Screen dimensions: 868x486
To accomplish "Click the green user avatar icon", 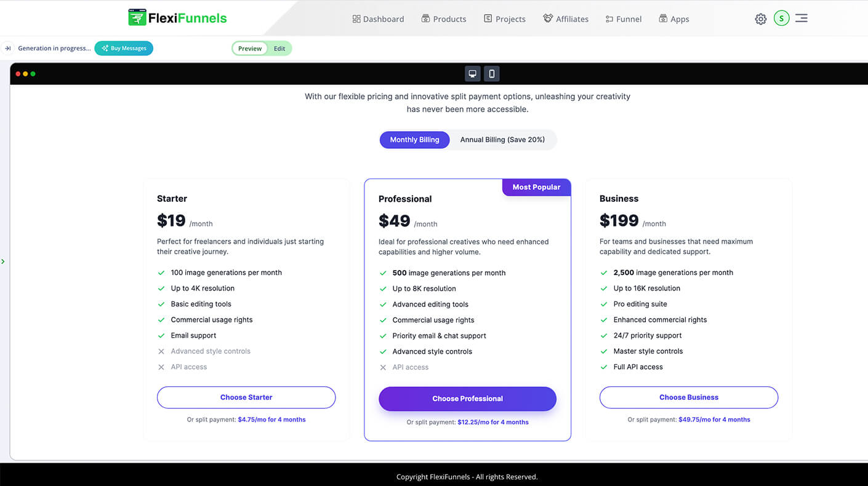I will pos(781,18).
